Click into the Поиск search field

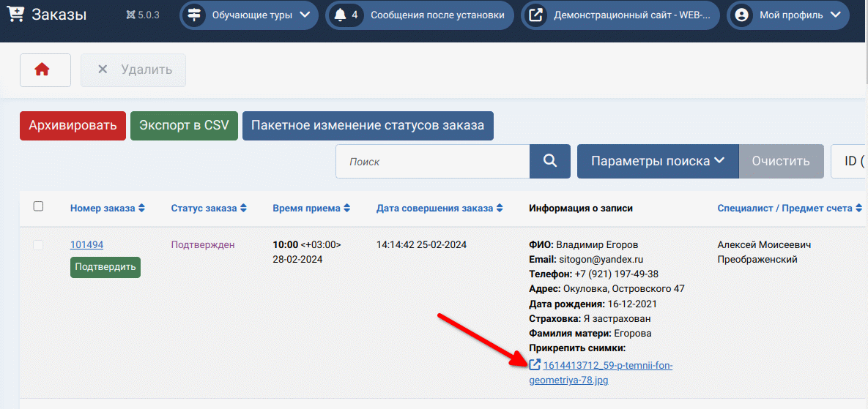(432, 161)
